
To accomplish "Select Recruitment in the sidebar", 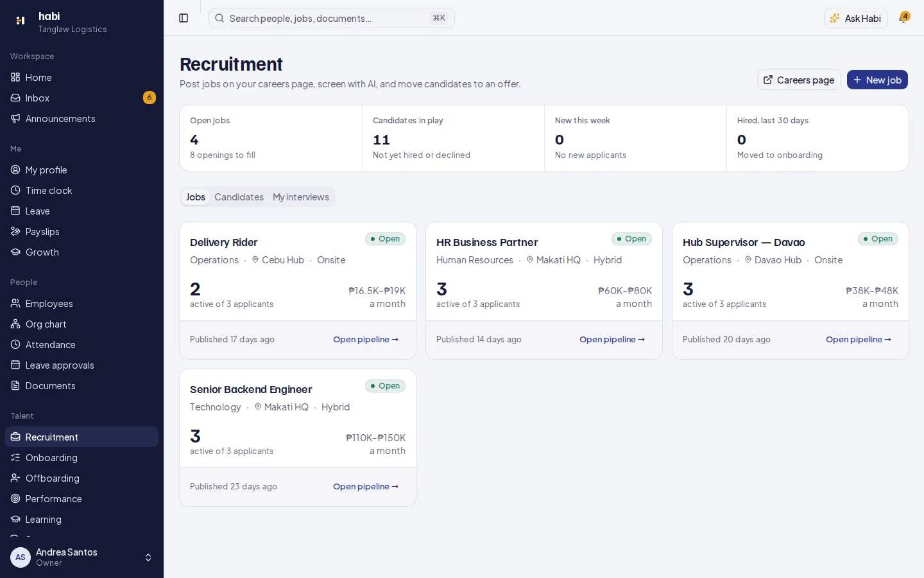I will (81, 437).
